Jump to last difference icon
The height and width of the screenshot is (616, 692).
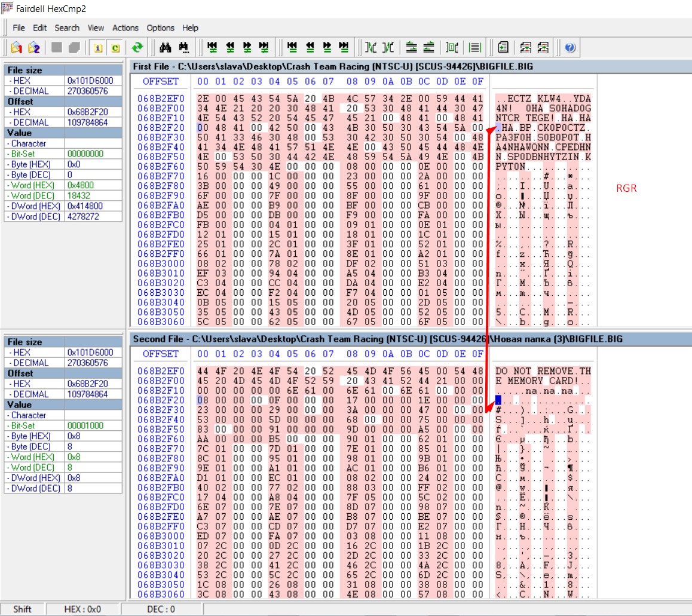pyautogui.click(x=264, y=47)
